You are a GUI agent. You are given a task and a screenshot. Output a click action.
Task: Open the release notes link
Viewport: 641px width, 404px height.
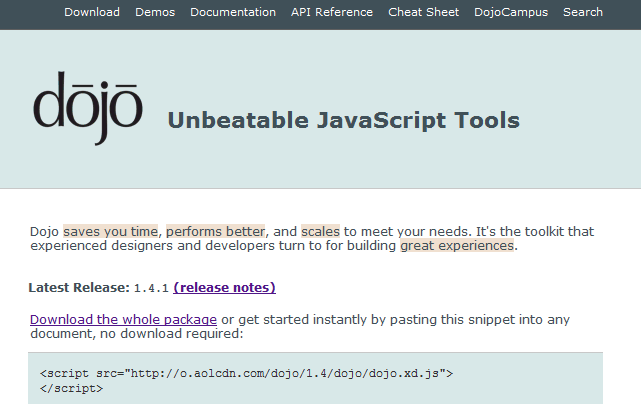(x=224, y=287)
